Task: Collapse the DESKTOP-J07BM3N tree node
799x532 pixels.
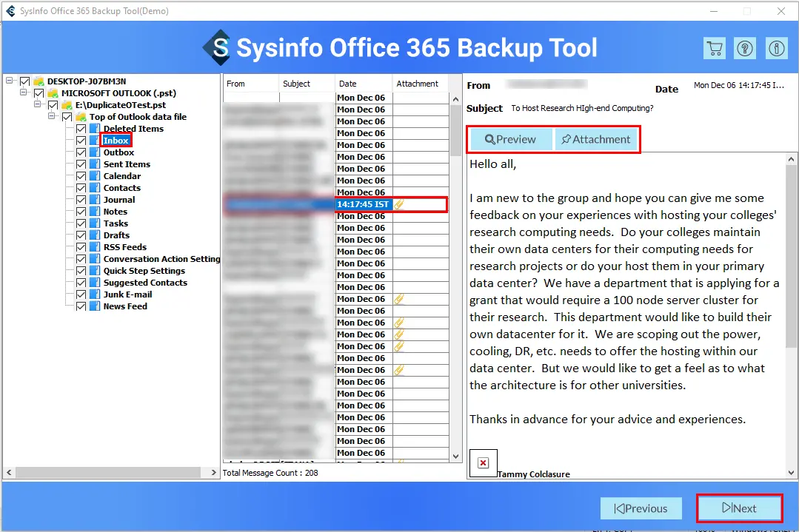Action: pyautogui.click(x=9, y=80)
